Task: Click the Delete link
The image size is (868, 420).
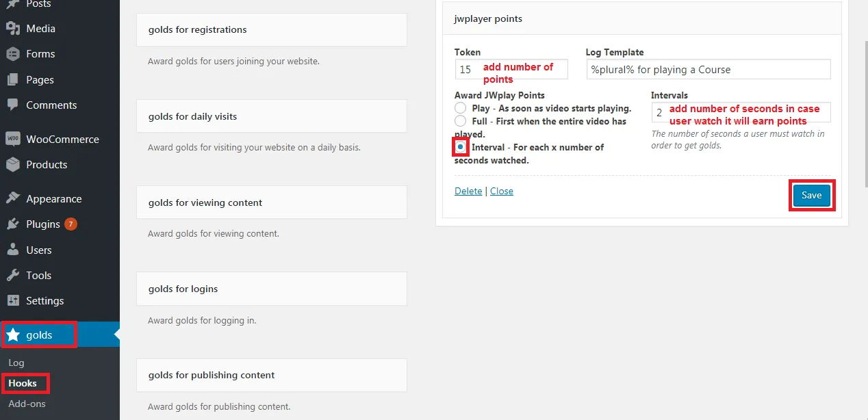Action: (468, 191)
